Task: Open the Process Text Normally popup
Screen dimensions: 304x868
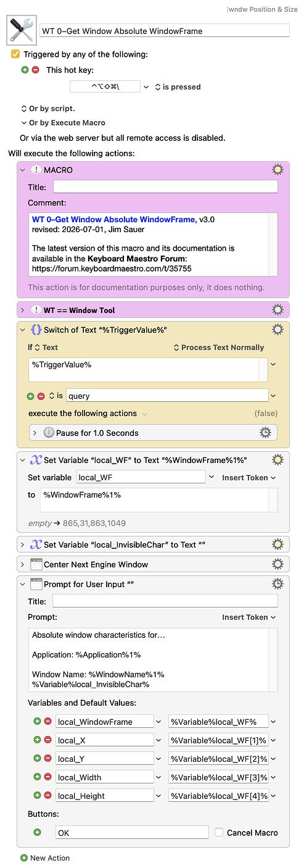Action: [x=219, y=348]
